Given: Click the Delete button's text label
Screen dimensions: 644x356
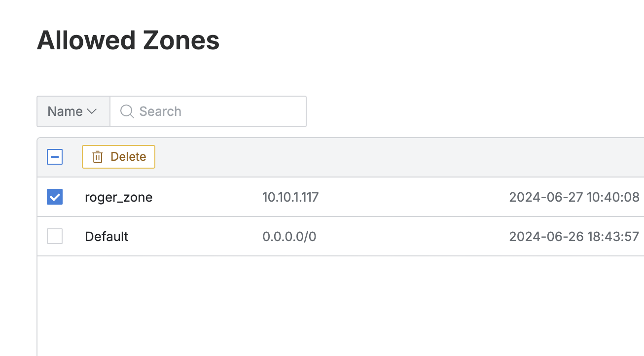Looking at the screenshot, I should [x=128, y=157].
